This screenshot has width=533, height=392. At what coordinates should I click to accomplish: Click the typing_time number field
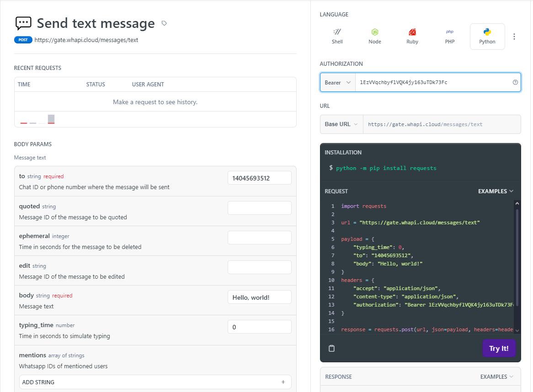pyautogui.click(x=259, y=327)
